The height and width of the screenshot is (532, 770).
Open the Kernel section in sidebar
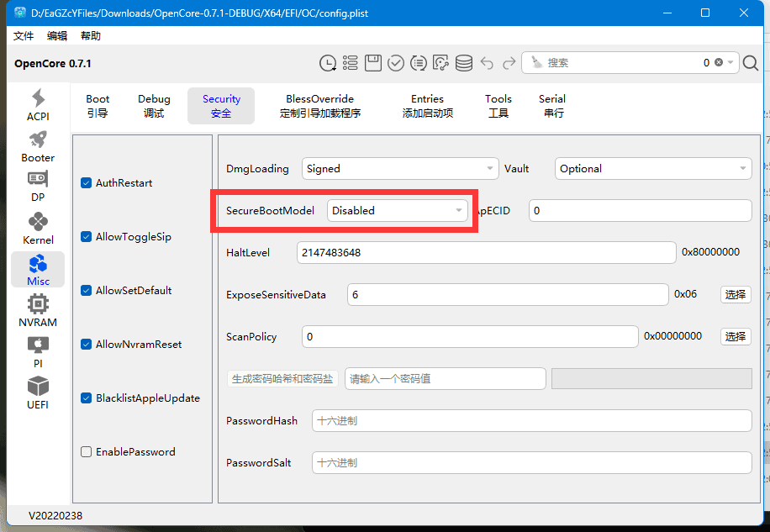click(38, 229)
